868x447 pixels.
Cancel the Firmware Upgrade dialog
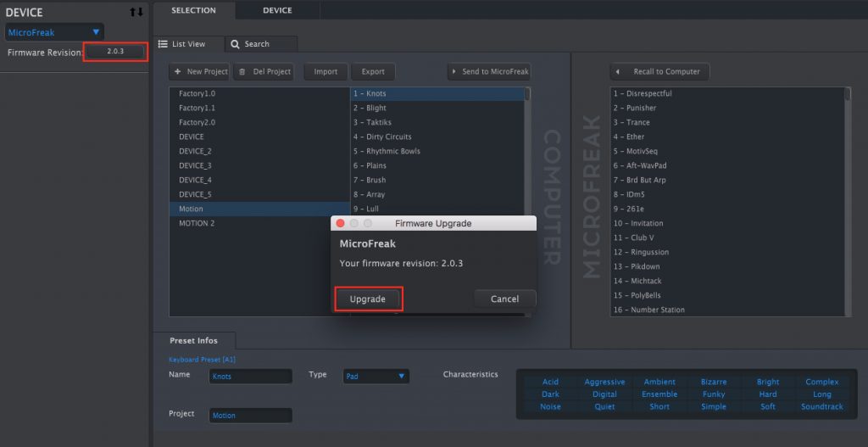(x=504, y=299)
